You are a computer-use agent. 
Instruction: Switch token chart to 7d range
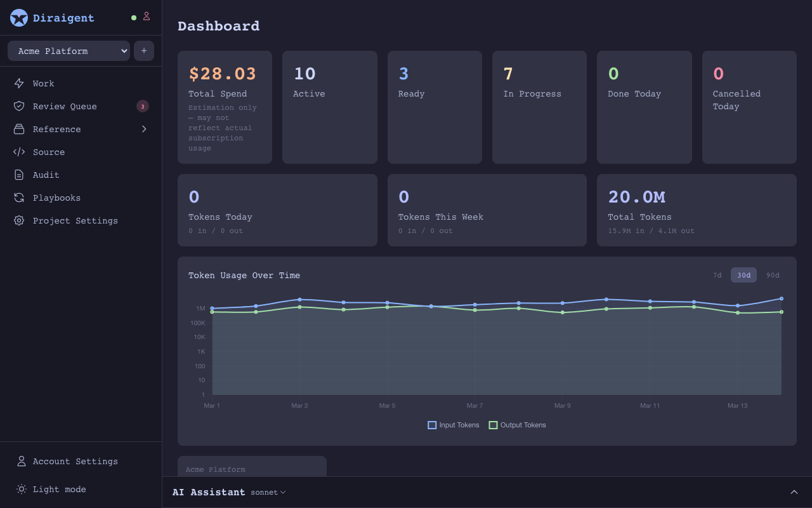717,275
